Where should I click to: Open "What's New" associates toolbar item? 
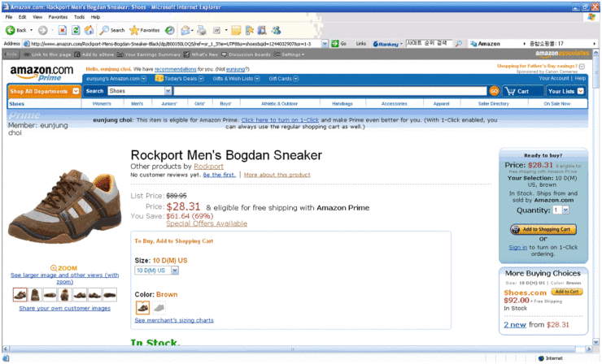(201, 54)
